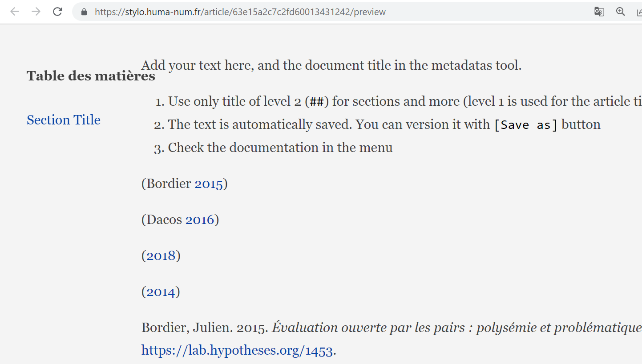
Task: Open Google Translate for this page
Action: tap(599, 12)
